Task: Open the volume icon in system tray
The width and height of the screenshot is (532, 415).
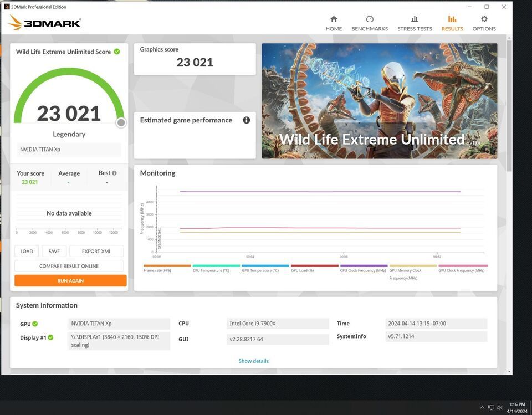Action: [x=499, y=408]
